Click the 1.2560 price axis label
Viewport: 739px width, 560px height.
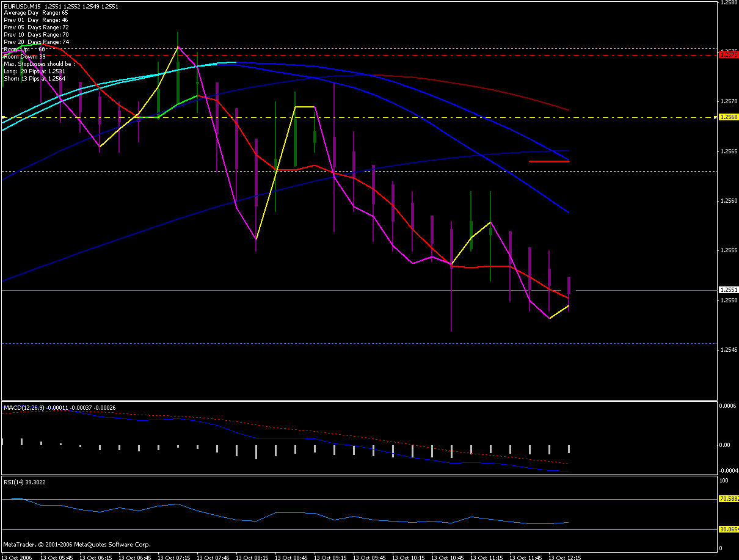point(728,201)
